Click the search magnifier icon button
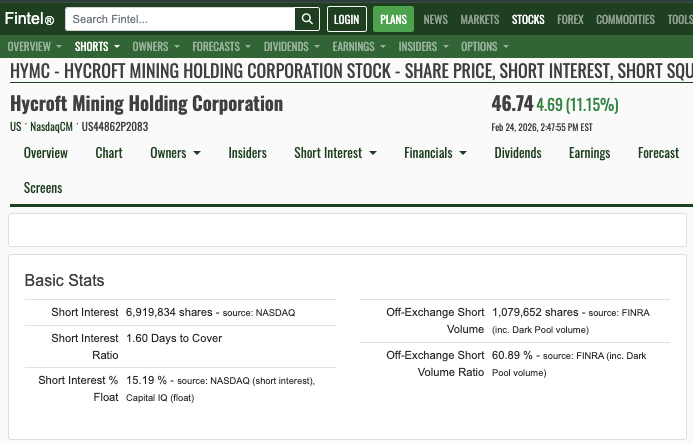Image resolution: width=693 pixels, height=443 pixels. click(307, 19)
